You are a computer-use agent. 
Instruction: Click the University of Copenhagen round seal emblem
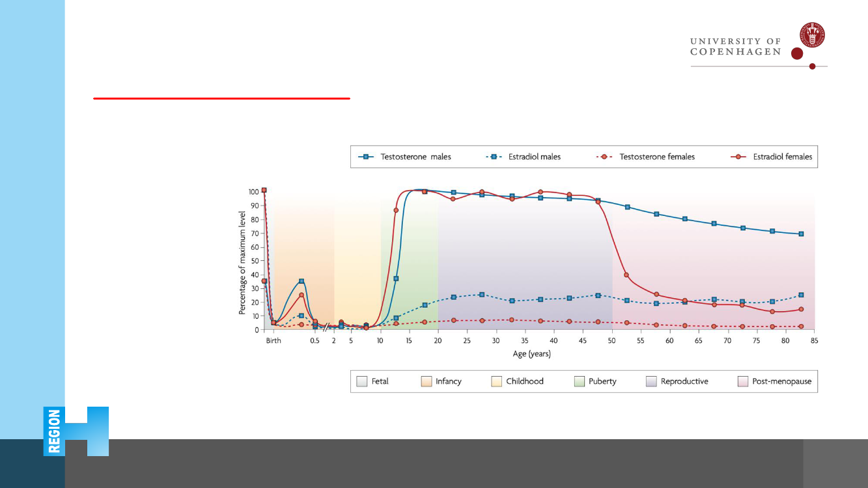tap(812, 35)
